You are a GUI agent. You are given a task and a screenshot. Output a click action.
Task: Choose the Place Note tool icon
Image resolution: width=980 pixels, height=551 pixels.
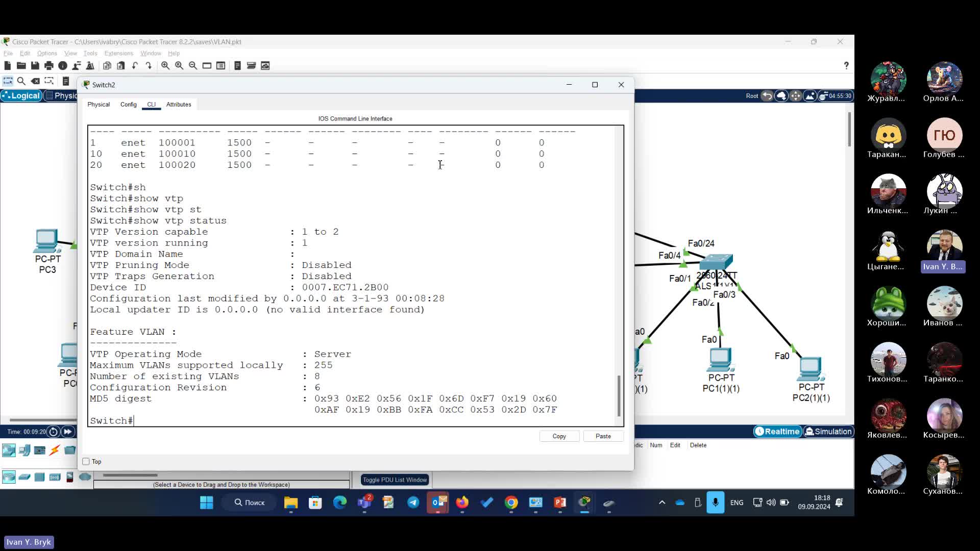click(66, 81)
